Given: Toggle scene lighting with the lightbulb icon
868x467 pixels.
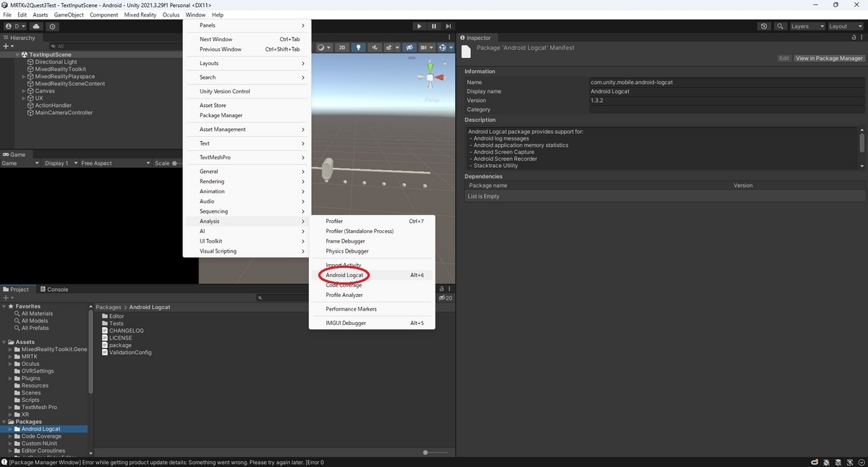Looking at the screenshot, I should click(x=358, y=47).
